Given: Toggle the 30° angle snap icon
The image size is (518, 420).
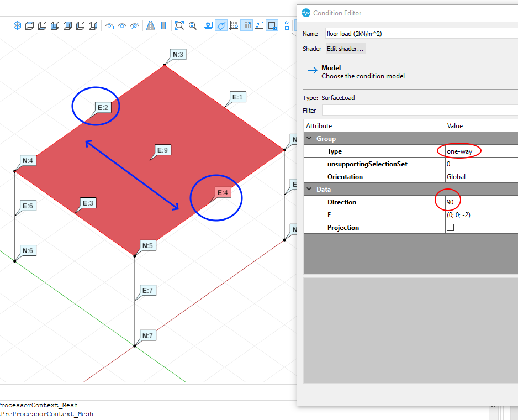Looking at the screenshot, I should pos(260,25).
